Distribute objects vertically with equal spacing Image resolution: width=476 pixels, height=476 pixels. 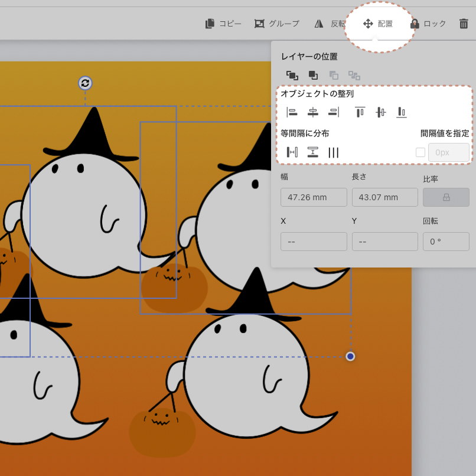[313, 152]
